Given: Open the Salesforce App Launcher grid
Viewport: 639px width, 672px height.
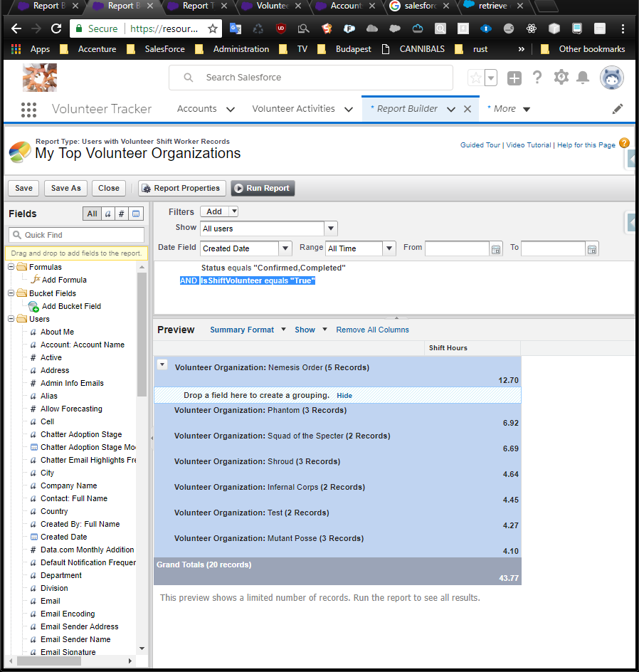Looking at the screenshot, I should (x=28, y=110).
